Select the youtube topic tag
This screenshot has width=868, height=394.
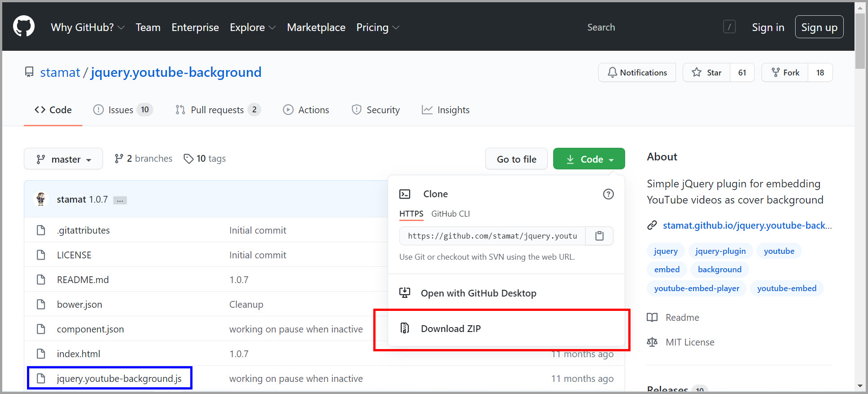779,251
